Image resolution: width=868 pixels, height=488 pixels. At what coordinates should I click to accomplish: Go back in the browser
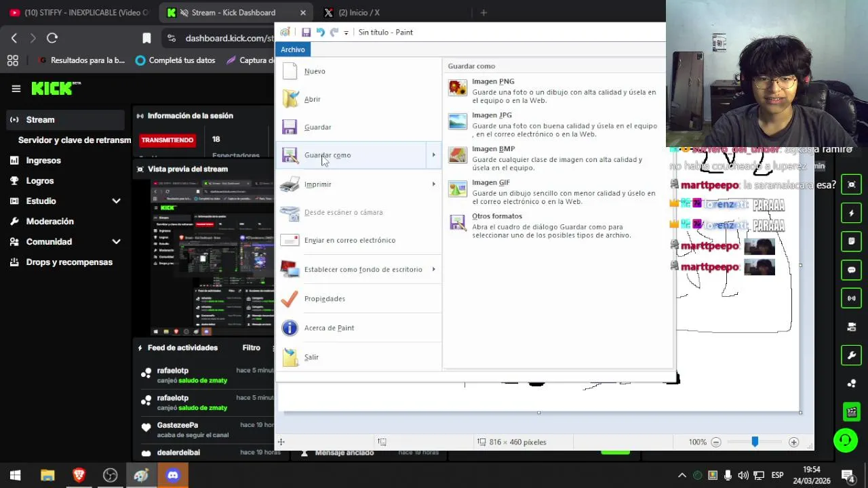[x=14, y=38]
